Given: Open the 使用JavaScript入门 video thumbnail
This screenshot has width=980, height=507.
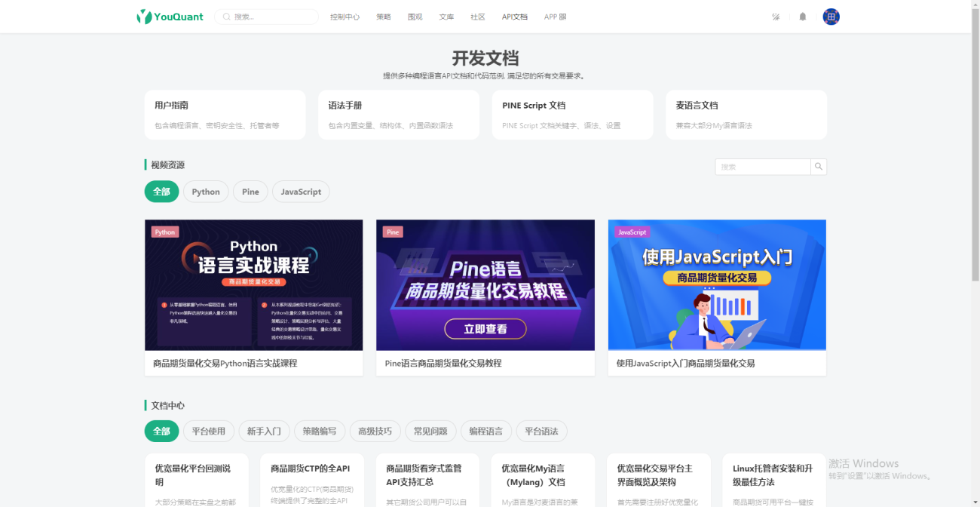Looking at the screenshot, I should pyautogui.click(x=717, y=285).
